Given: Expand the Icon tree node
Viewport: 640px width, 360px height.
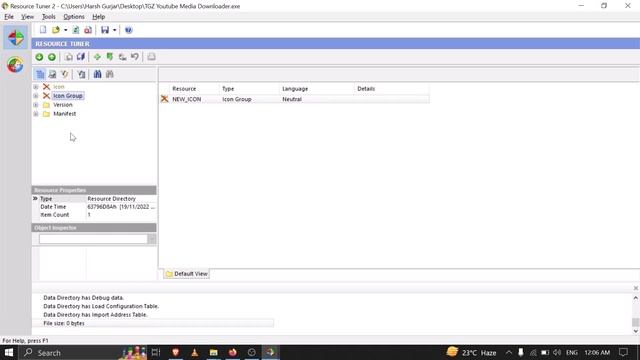Looking at the screenshot, I should (36, 87).
